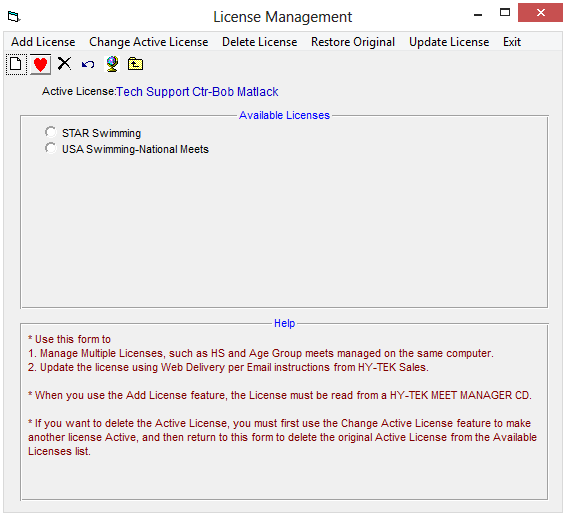
Task: Click the Restore Original undo arrow icon
Action: pos(88,64)
